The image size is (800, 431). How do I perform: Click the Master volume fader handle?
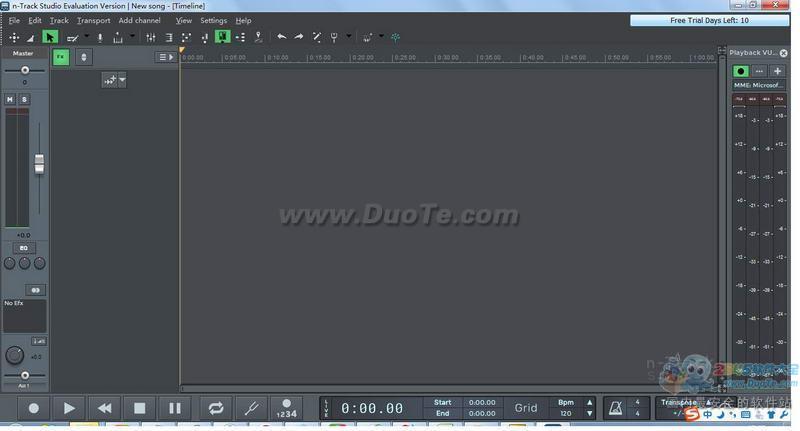point(39,164)
